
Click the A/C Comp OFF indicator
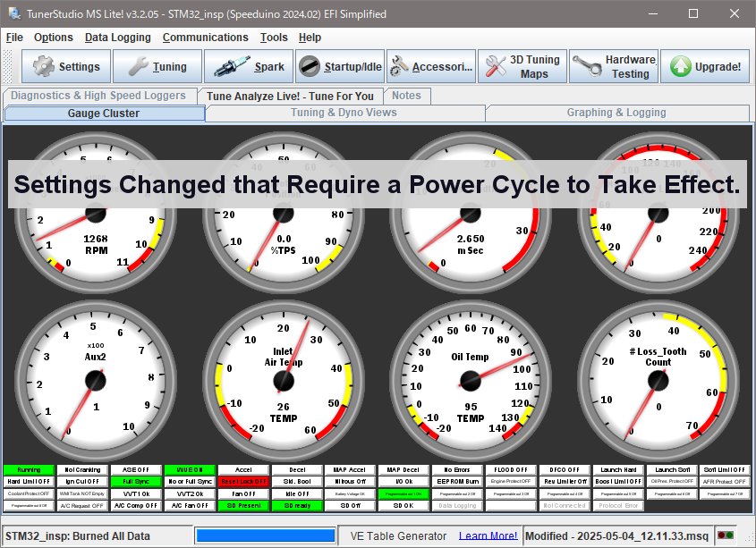coord(136,506)
